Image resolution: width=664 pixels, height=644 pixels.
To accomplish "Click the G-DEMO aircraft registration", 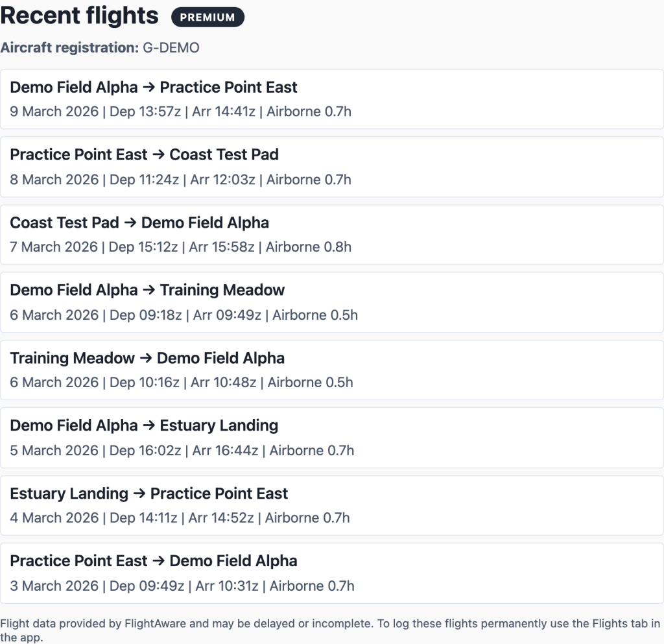I will tap(171, 47).
